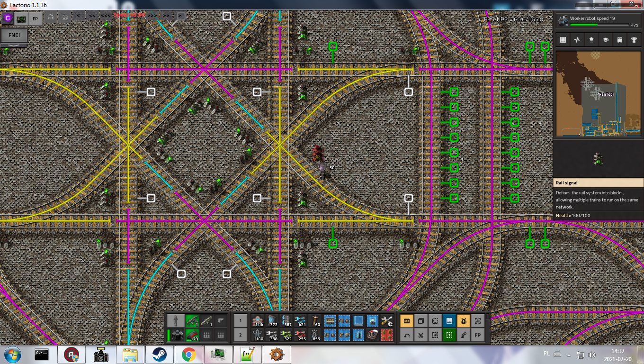
Task: Click the scissors cut shortcut
Action: (420, 335)
